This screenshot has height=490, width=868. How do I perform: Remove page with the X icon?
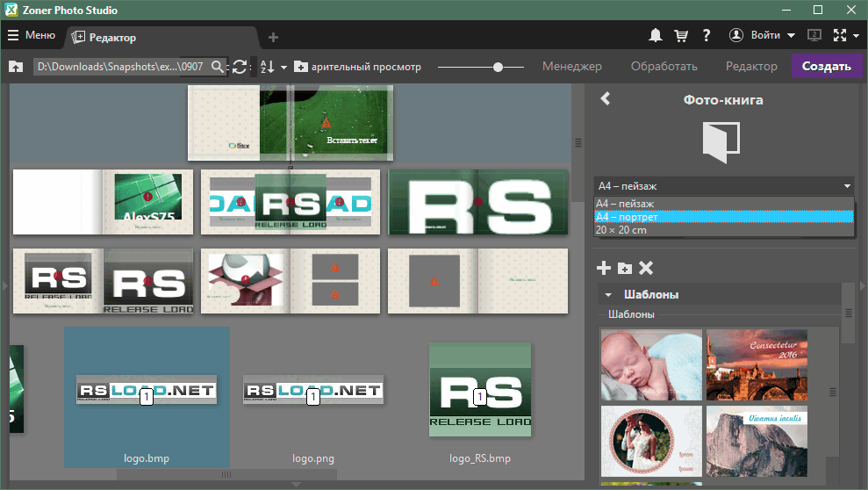pyautogui.click(x=646, y=268)
